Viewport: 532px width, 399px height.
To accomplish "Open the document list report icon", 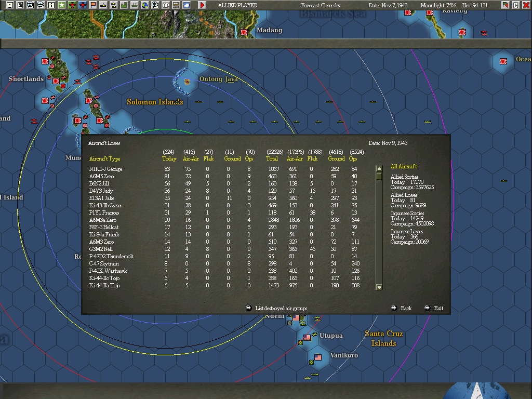I will click(20, 5).
